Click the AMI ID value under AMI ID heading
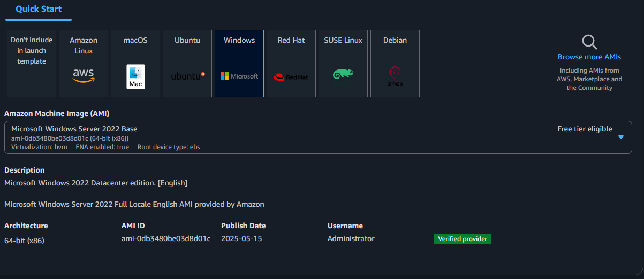The image size is (644, 279). tap(166, 238)
